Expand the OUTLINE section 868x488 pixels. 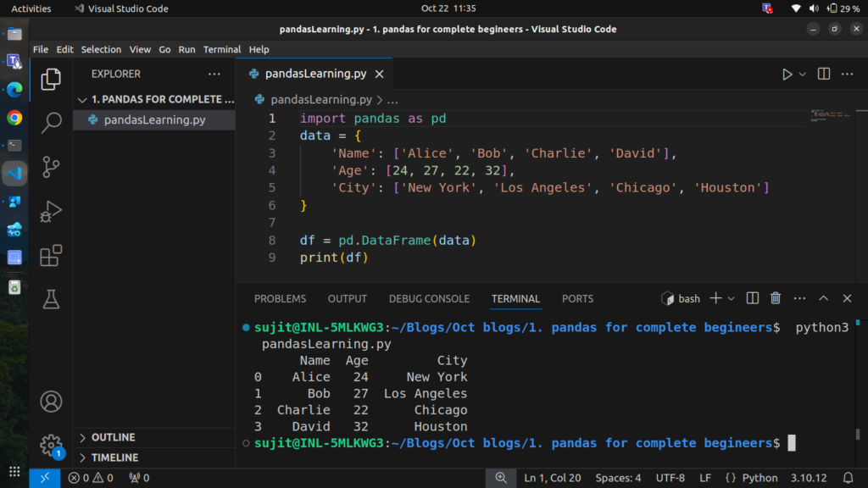[x=113, y=437]
